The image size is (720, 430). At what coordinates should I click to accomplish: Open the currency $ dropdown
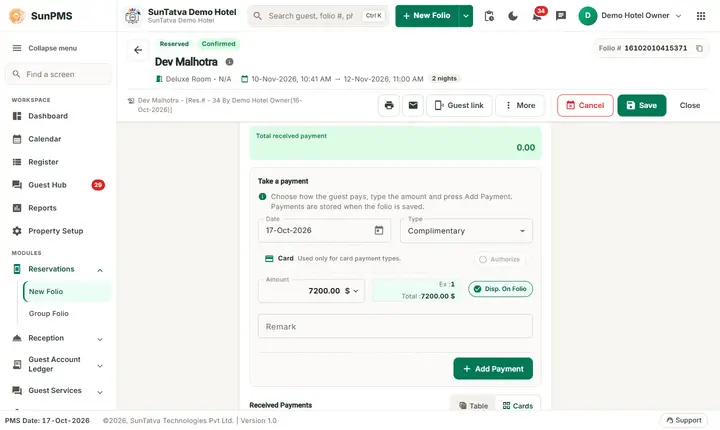pyautogui.click(x=352, y=291)
